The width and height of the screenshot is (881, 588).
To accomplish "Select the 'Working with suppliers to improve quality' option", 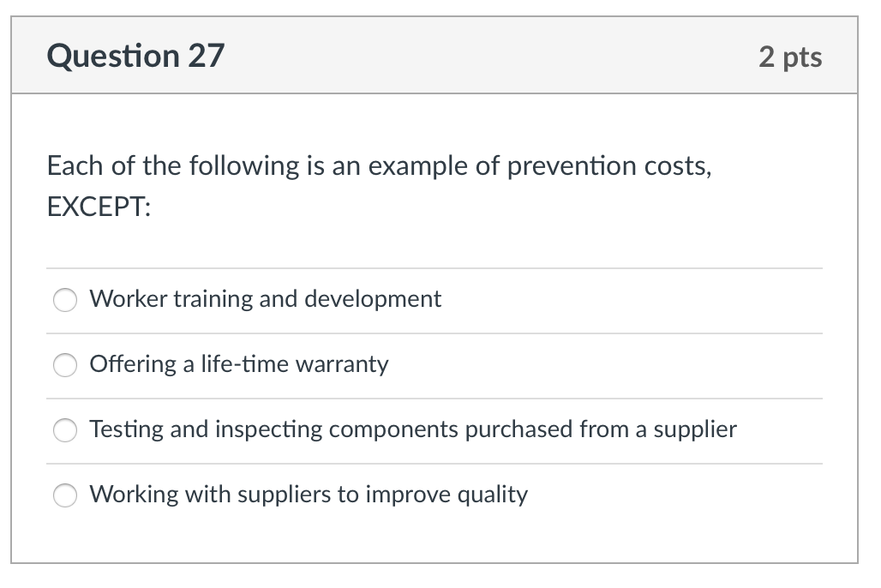I will pos(65,495).
